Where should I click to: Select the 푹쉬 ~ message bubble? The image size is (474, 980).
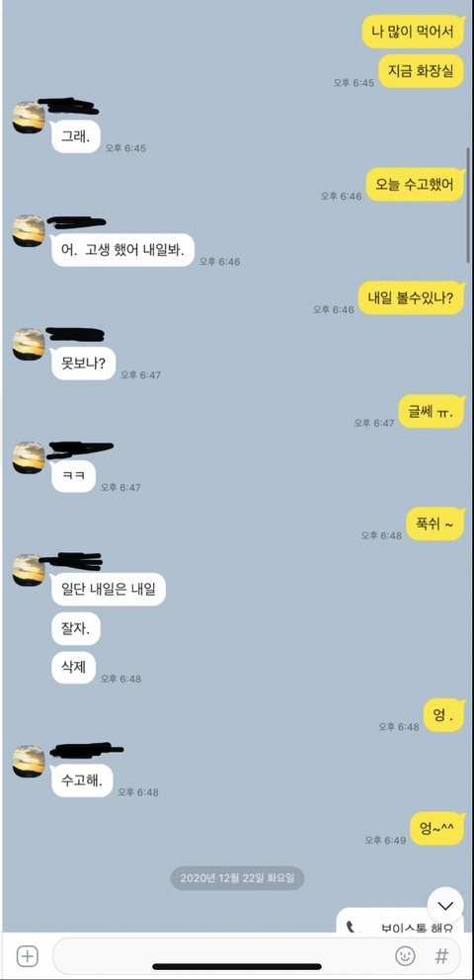click(435, 524)
